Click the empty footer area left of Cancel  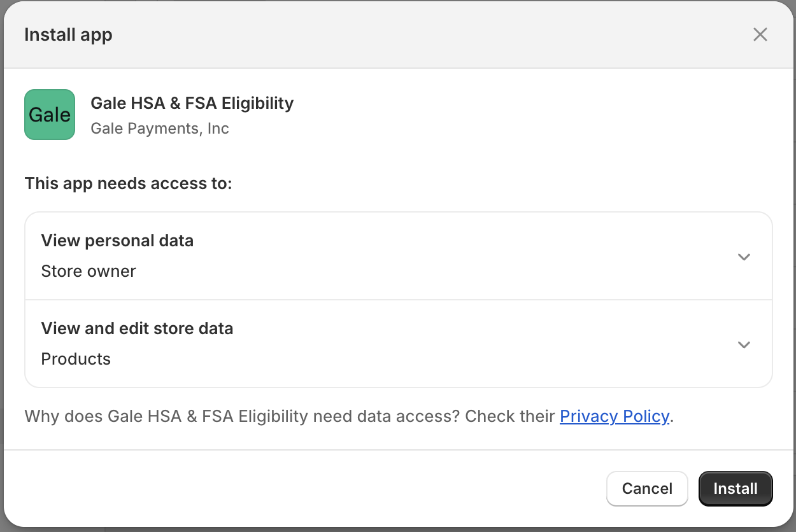point(306,488)
